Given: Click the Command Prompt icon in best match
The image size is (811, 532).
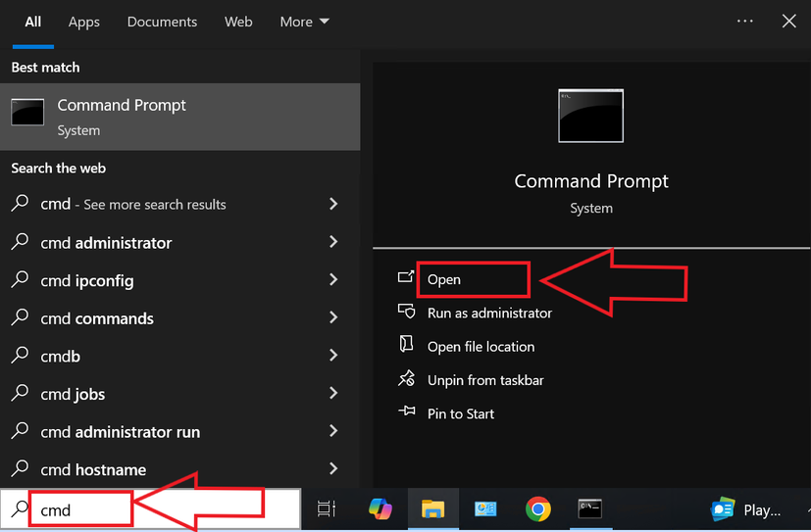Looking at the screenshot, I should point(27,112).
